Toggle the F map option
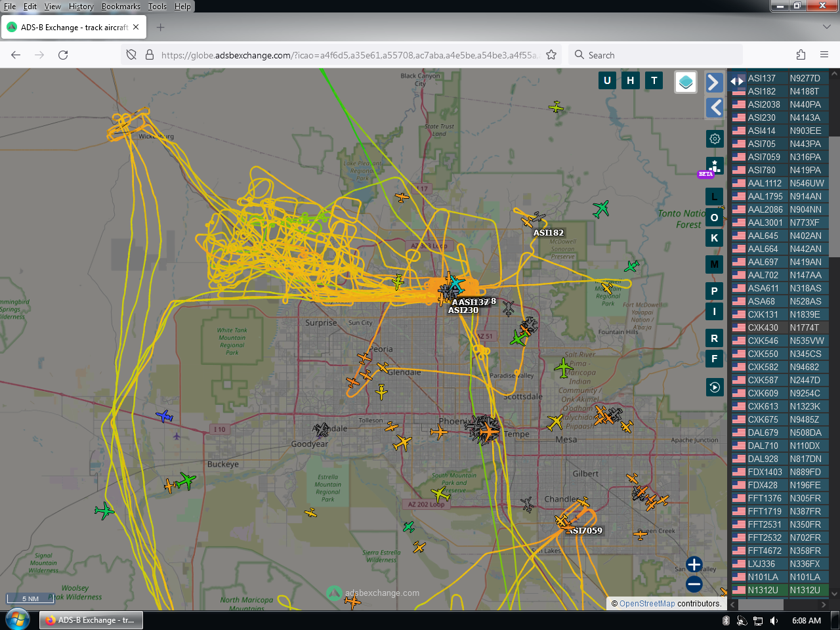Image resolution: width=840 pixels, height=630 pixels. tap(715, 358)
